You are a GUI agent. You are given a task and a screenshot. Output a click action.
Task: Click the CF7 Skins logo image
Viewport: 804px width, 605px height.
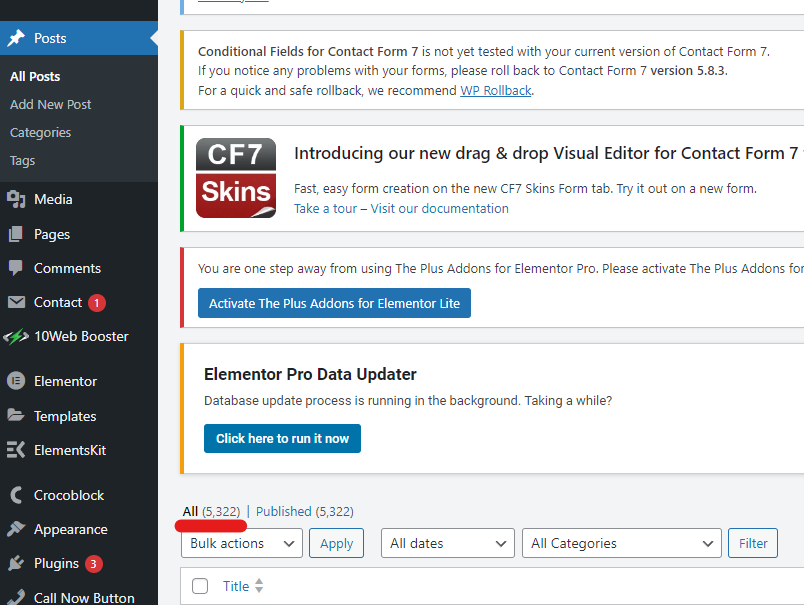pos(236,178)
